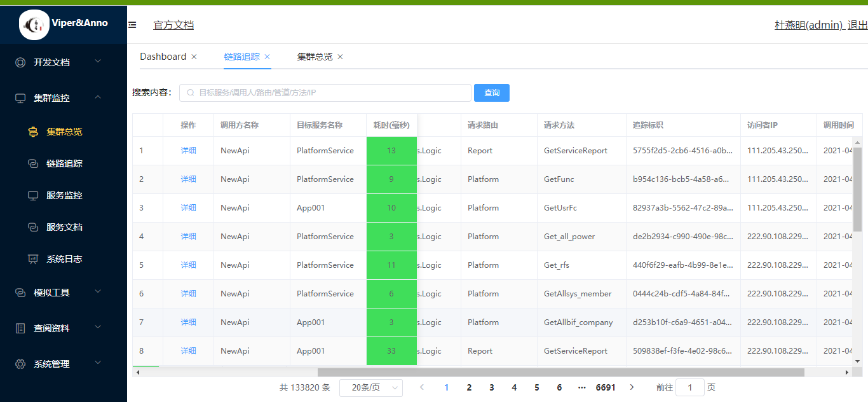Click the green 33 duration cell

pyautogui.click(x=391, y=351)
